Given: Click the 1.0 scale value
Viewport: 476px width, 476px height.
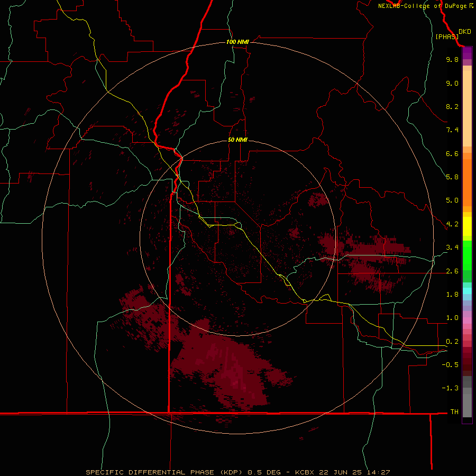Looking at the screenshot, I should (x=452, y=318).
